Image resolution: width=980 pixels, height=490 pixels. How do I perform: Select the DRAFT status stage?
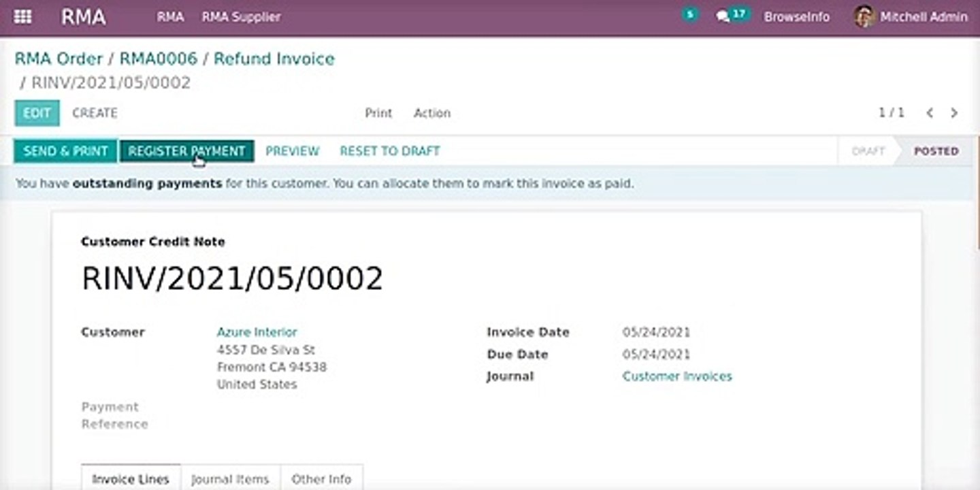click(868, 151)
